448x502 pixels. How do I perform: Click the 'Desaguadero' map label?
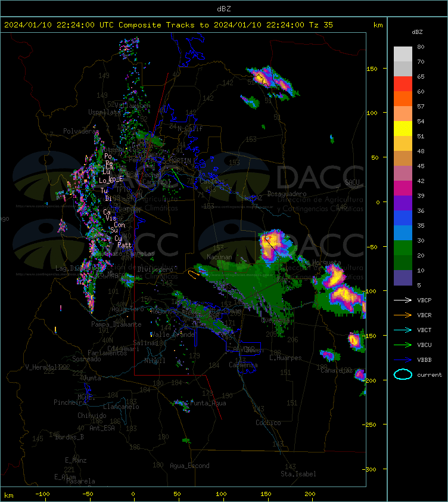point(287,194)
